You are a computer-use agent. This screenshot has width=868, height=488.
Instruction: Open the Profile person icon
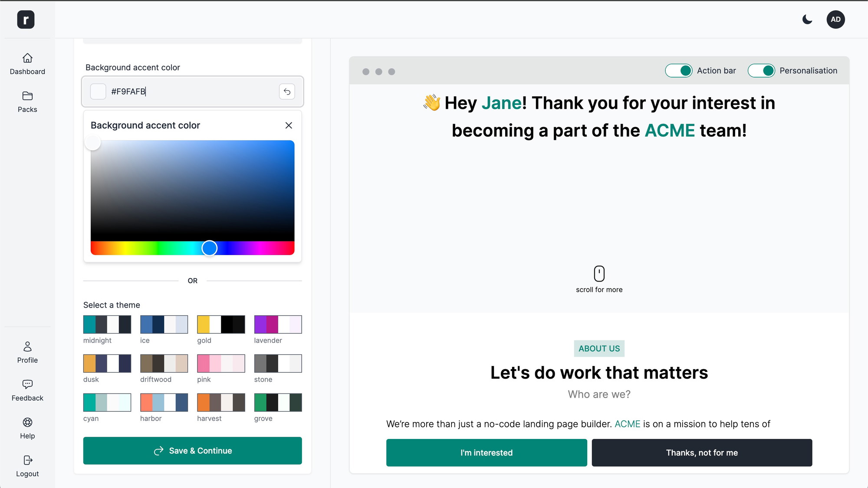27,347
